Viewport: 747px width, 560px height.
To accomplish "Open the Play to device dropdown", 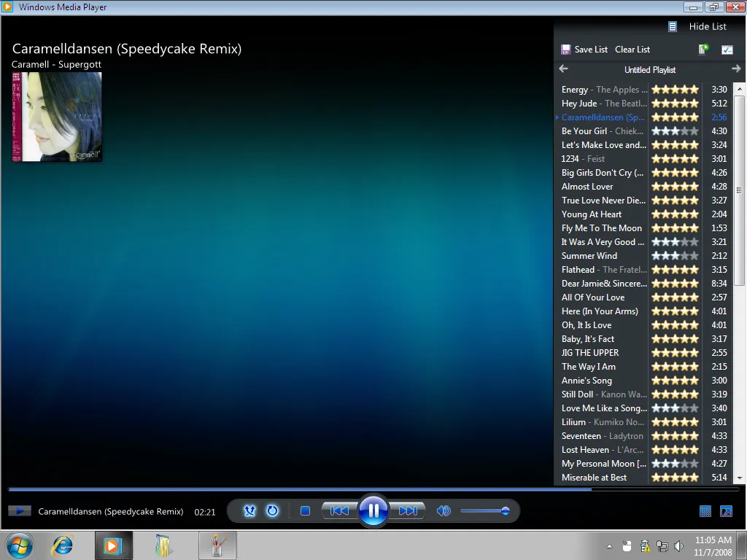I will click(703, 50).
